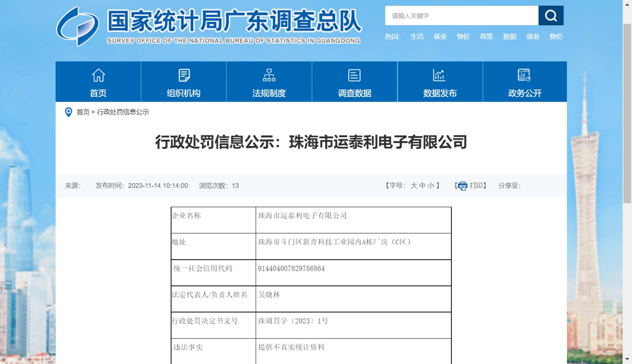This screenshot has height=364, width=632.
Task: Click cell 提供不真实统计资料
Action: (x=354, y=351)
